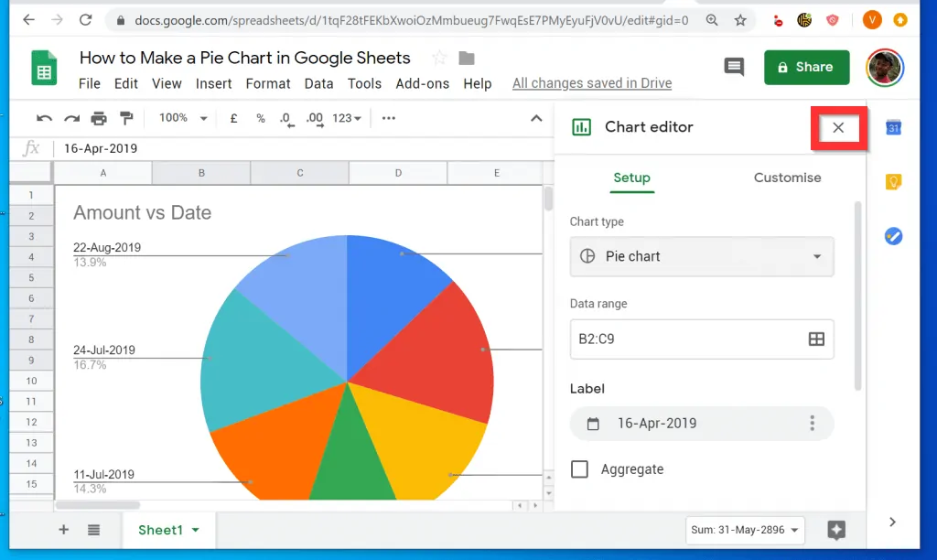Switch to the Customise tab
The width and height of the screenshot is (937, 560).
click(787, 178)
